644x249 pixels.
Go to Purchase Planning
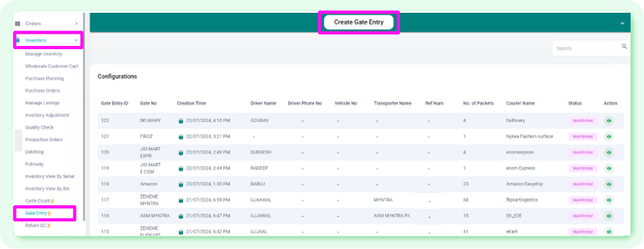click(44, 79)
